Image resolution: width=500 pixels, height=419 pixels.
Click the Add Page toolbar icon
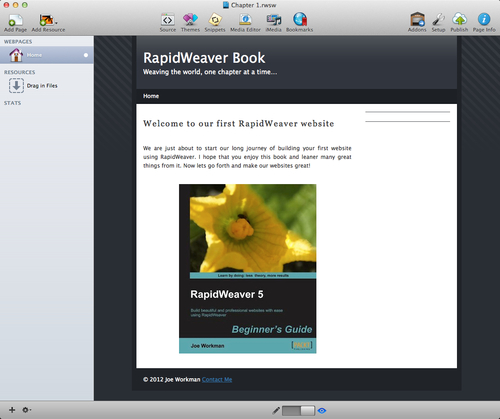(x=15, y=20)
